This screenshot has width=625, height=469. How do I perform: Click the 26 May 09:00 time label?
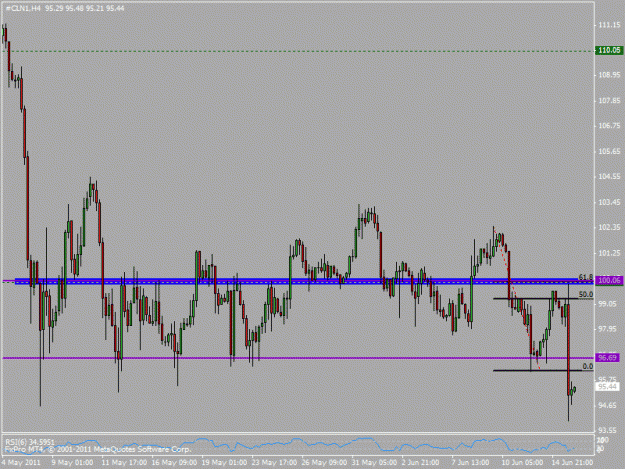point(324,462)
